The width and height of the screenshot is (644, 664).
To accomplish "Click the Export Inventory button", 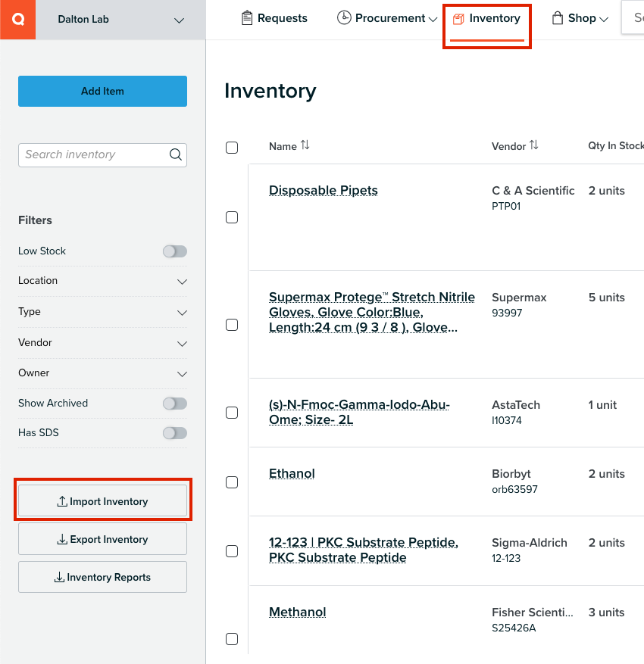I will [102, 539].
